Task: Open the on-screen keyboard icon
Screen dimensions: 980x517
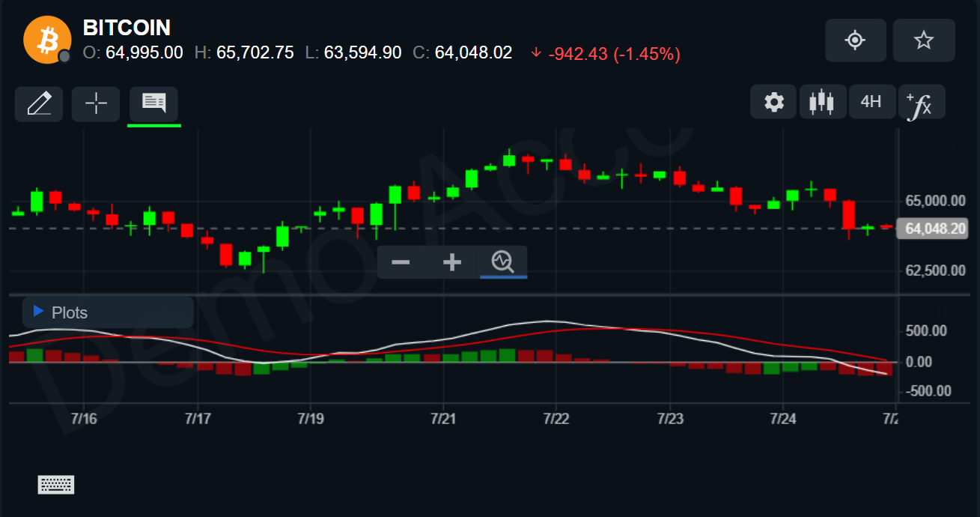Action: click(56, 485)
